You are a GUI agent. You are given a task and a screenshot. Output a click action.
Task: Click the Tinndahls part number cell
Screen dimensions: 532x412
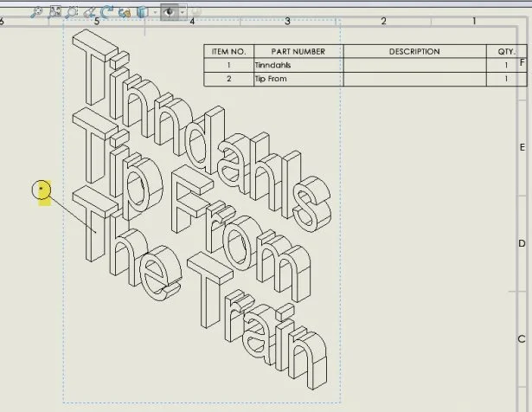click(x=298, y=65)
